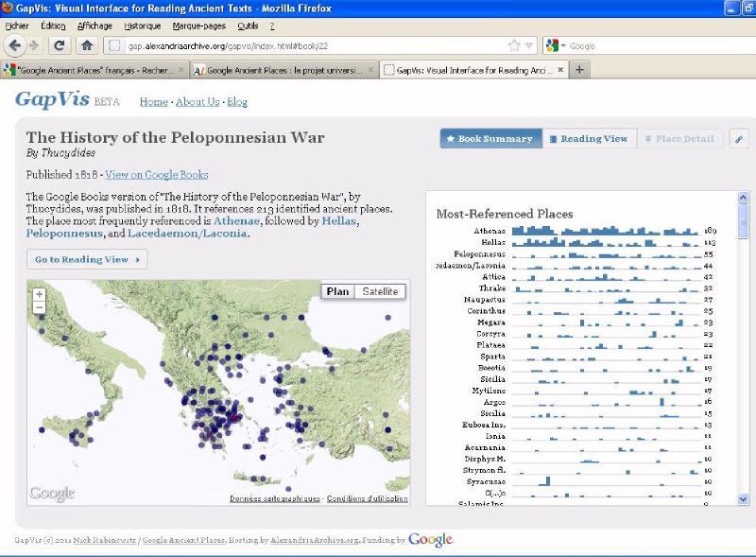Close the "Google Ancient Places" français search tab
The height and width of the screenshot is (557, 756).
point(180,70)
